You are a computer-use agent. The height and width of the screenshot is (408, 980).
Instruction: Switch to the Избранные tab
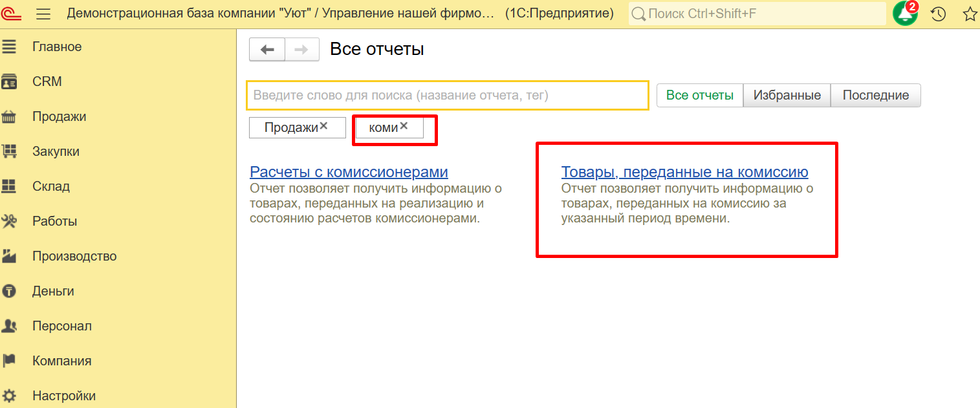click(787, 95)
